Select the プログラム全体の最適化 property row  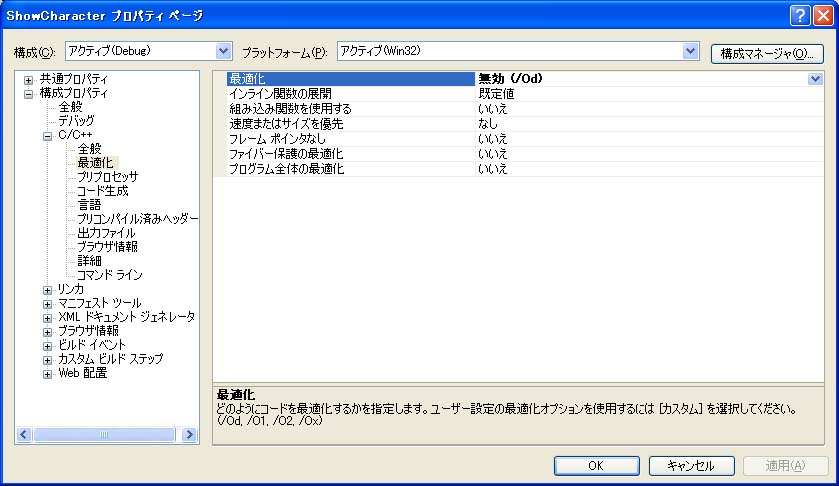[517, 169]
